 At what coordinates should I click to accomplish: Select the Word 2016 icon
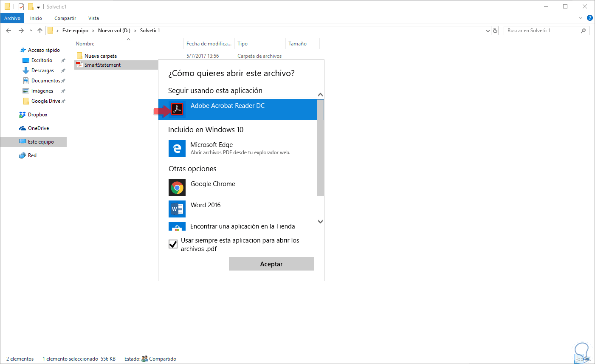pyautogui.click(x=177, y=209)
